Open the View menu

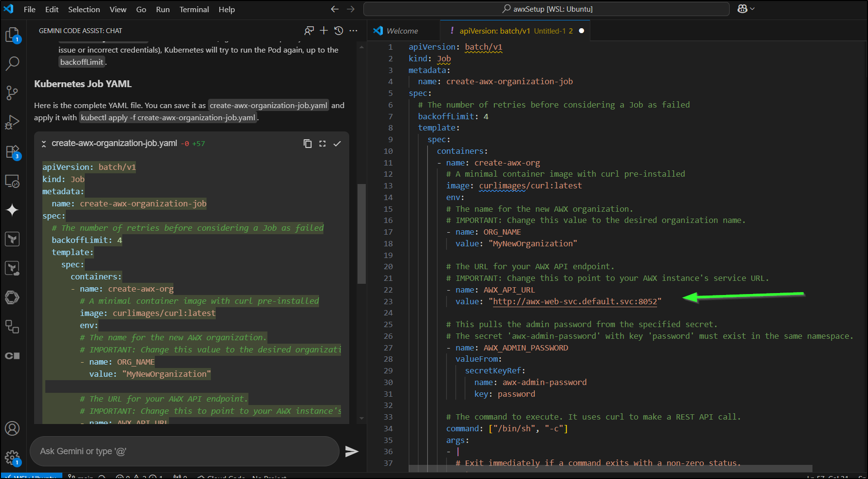118,9
